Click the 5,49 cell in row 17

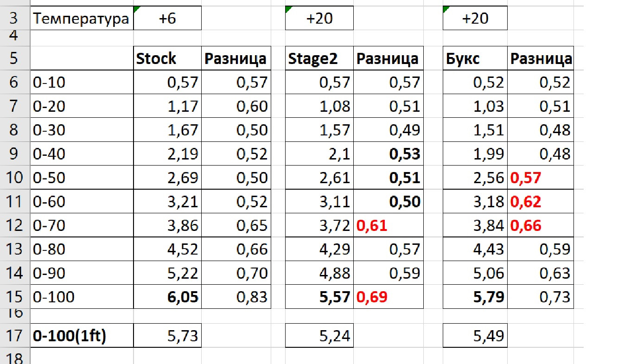475,335
